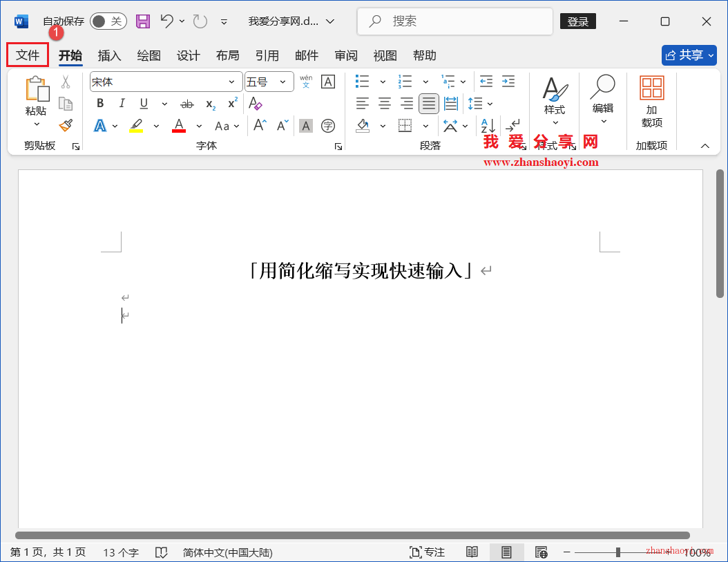Image resolution: width=728 pixels, height=562 pixels.
Task: Expand the underline style dropdown arrow
Action: pyautogui.click(x=164, y=104)
